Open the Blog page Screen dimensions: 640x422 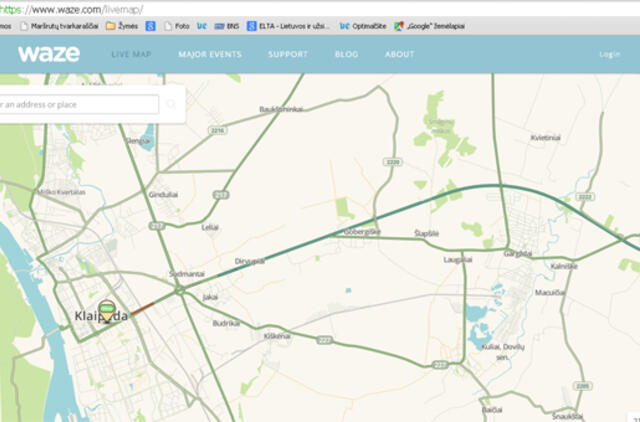pos(346,54)
